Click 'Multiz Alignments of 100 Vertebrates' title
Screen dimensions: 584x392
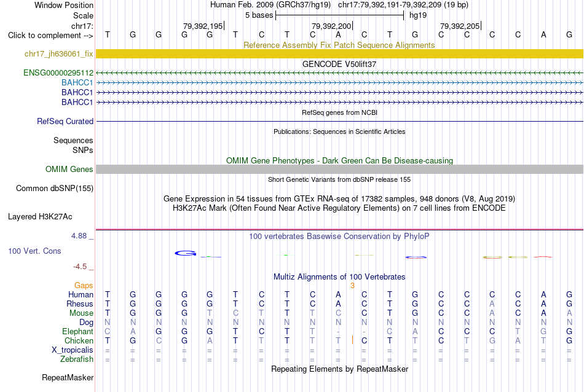[339, 277]
